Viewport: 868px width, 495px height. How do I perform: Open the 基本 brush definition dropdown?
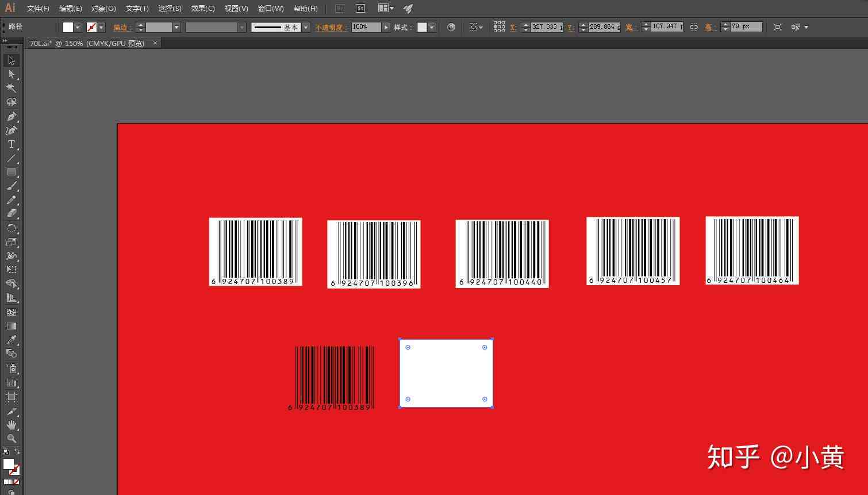tap(306, 27)
